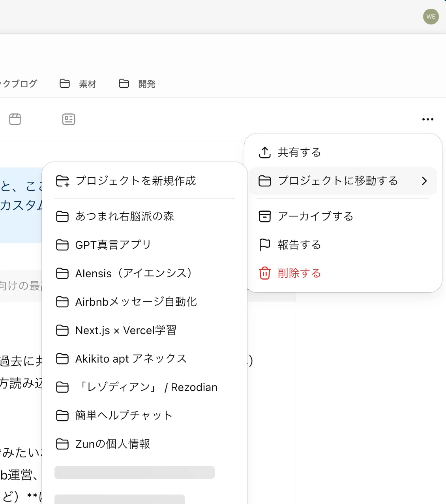Open the WE user avatar menu
Screen dimensions: 446x504
431,17
